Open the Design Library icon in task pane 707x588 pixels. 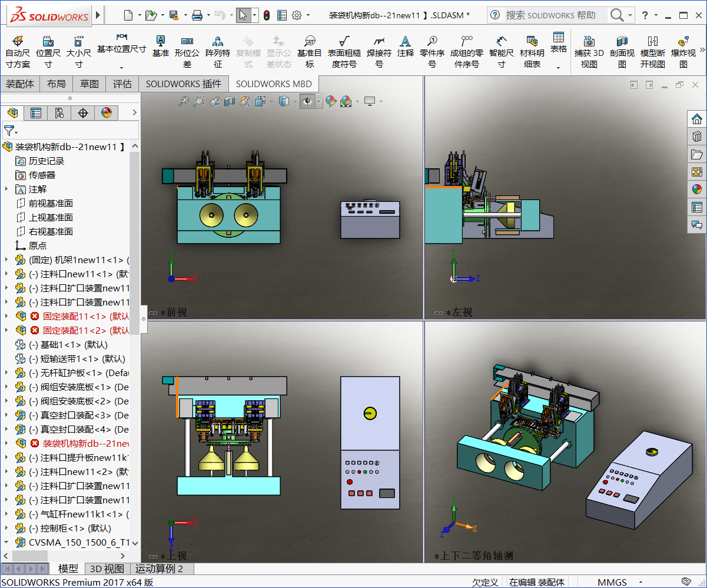coord(697,137)
